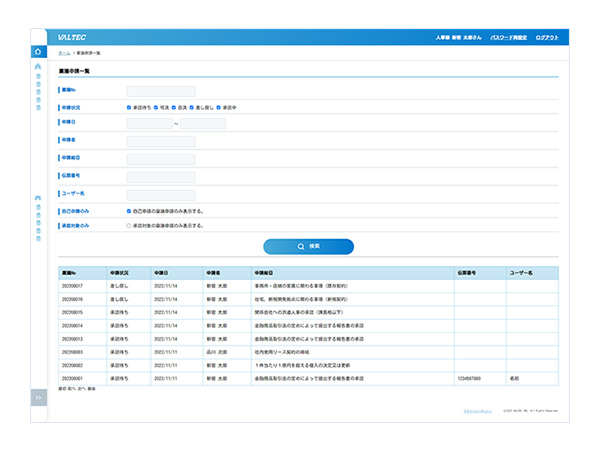Screen dimensions: 600x450
Task: Click the 申請日 start date field
Action: (148, 124)
